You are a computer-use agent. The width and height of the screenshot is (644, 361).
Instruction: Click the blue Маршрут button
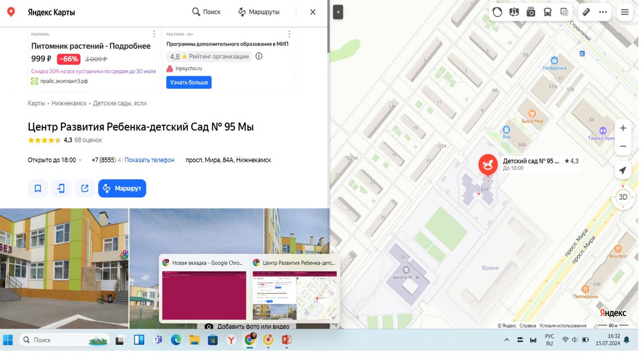click(122, 189)
